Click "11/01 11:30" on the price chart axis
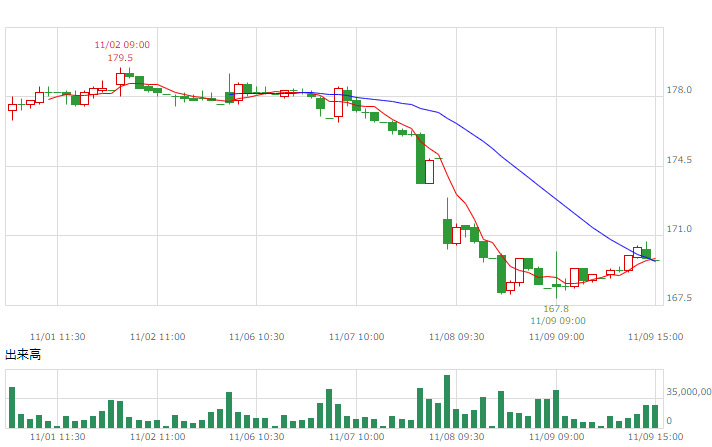 (58, 337)
